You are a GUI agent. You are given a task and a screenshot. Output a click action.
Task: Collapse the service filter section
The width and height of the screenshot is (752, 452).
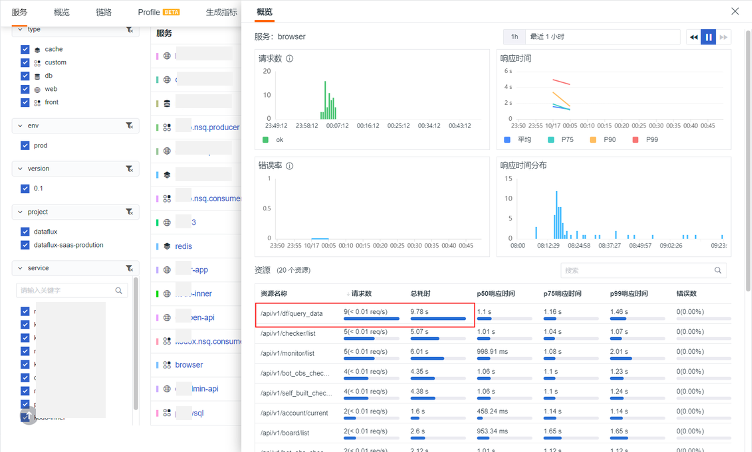tap(20, 268)
